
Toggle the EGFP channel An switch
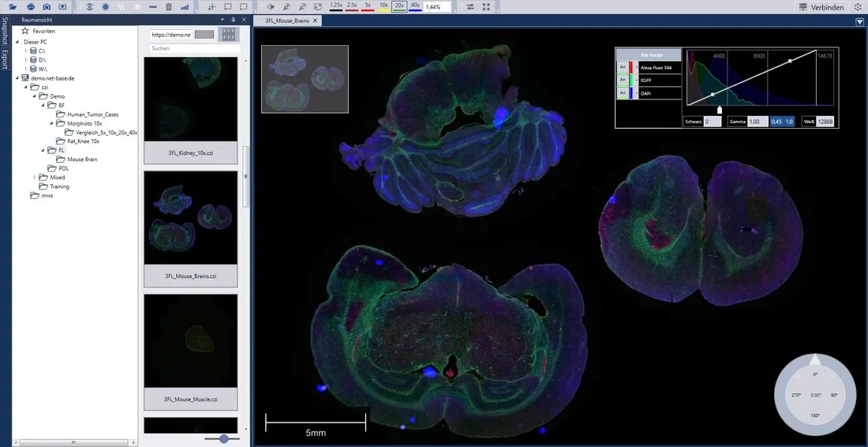click(x=623, y=81)
